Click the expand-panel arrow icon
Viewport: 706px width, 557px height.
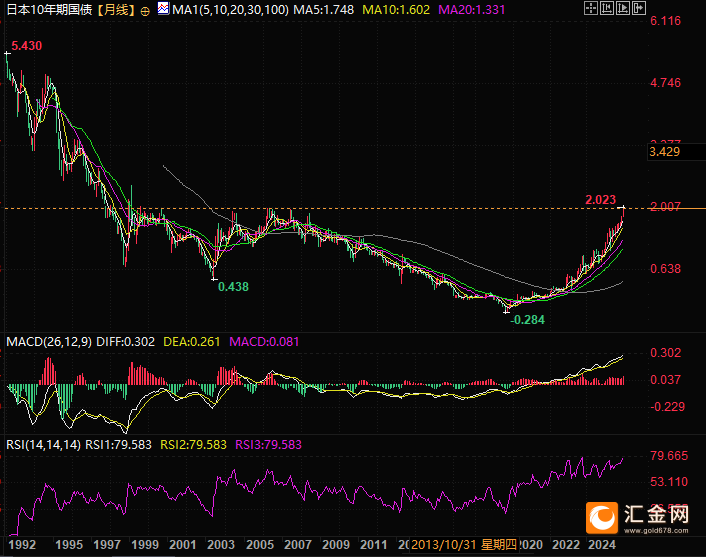pos(639,8)
